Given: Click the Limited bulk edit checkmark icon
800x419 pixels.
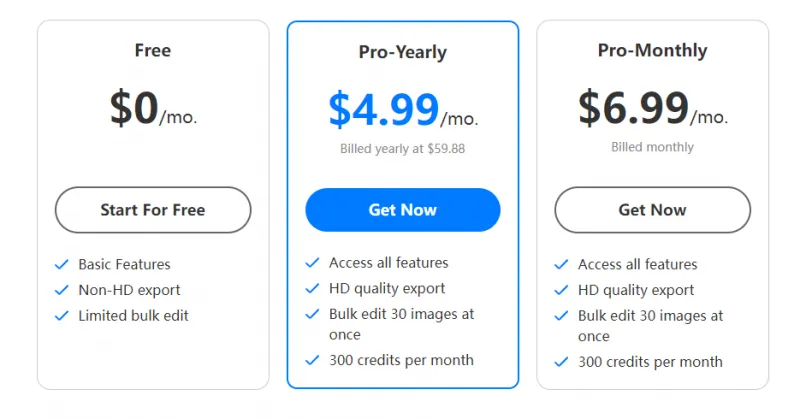Looking at the screenshot, I should click(x=62, y=316).
